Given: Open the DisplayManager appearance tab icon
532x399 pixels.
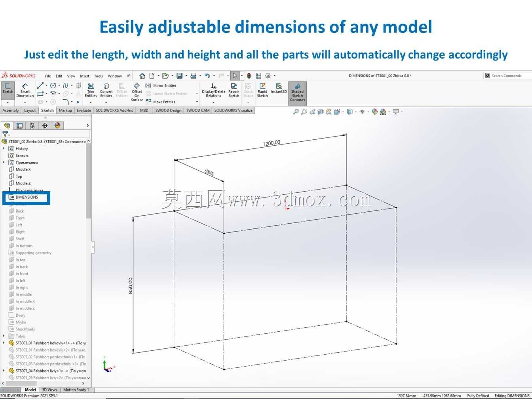Looking at the screenshot, I should click(x=57, y=125).
